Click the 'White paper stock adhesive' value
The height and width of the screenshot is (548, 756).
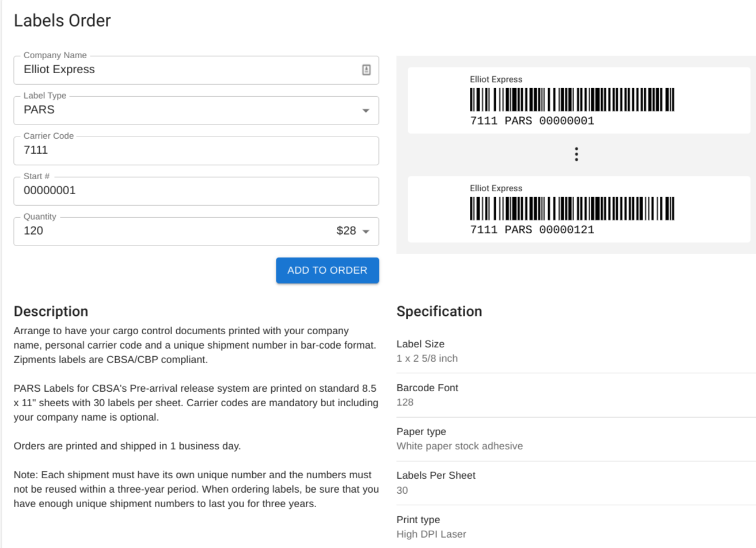pyautogui.click(x=459, y=446)
